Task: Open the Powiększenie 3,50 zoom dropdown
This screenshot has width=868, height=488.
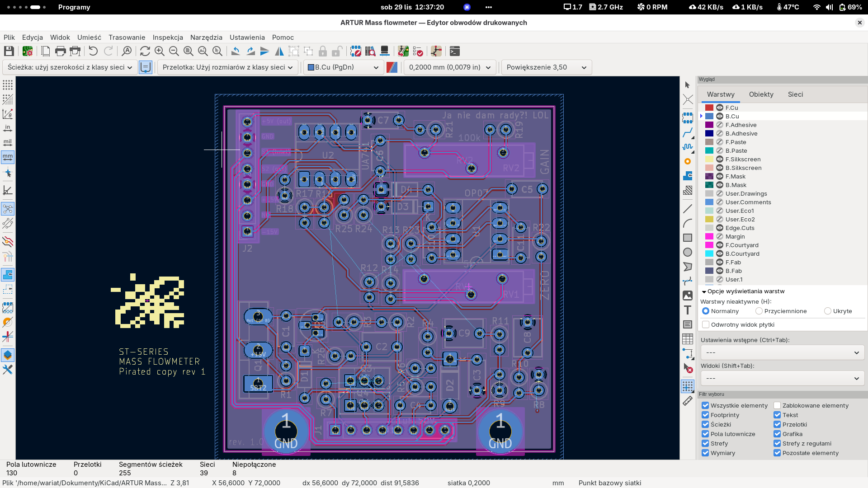Action: pyautogui.click(x=546, y=67)
